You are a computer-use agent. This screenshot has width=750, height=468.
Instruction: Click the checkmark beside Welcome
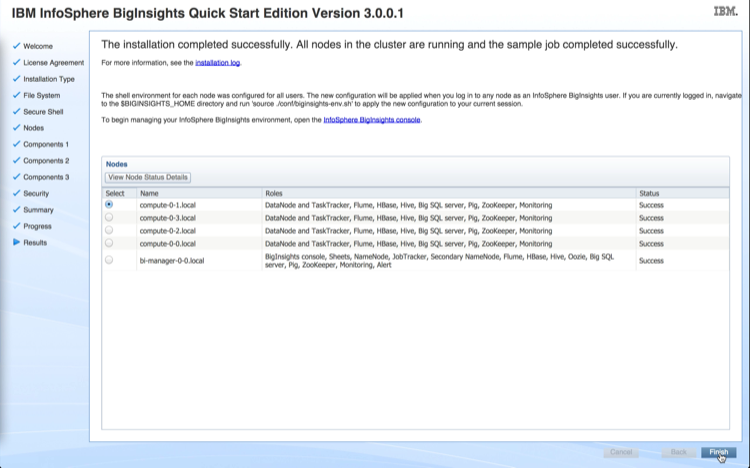tap(17, 45)
